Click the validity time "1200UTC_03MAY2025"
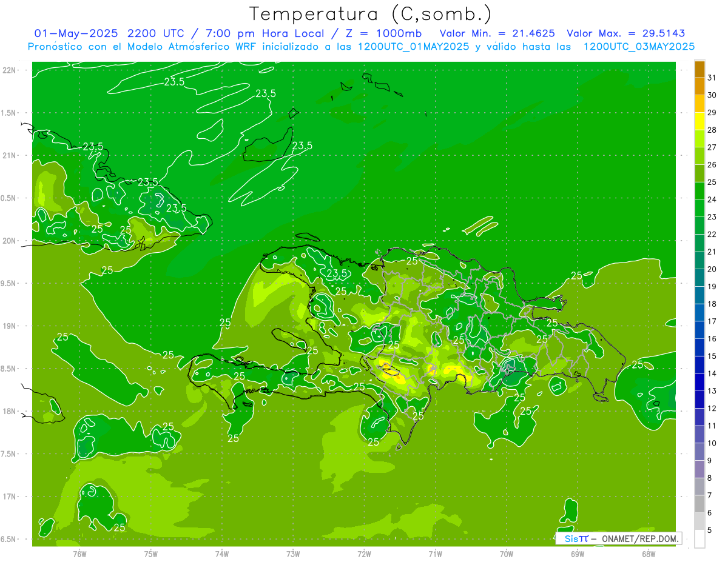The width and height of the screenshot is (728, 562). 639,47
